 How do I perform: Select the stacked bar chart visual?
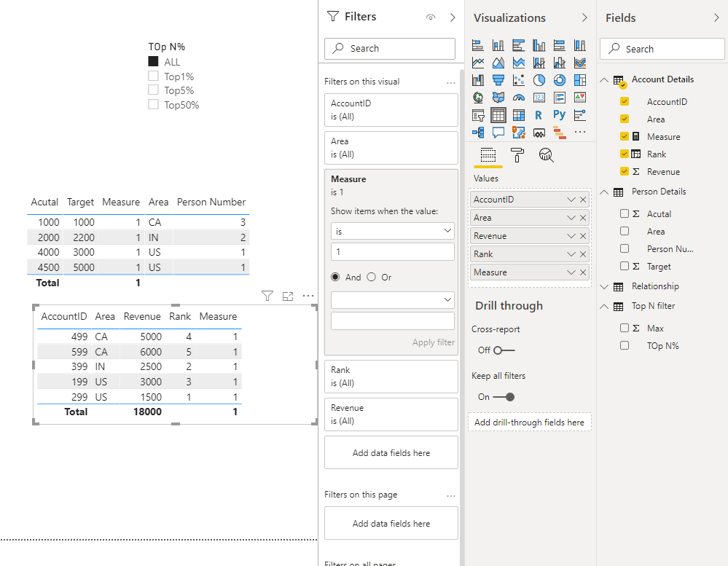coord(478,45)
